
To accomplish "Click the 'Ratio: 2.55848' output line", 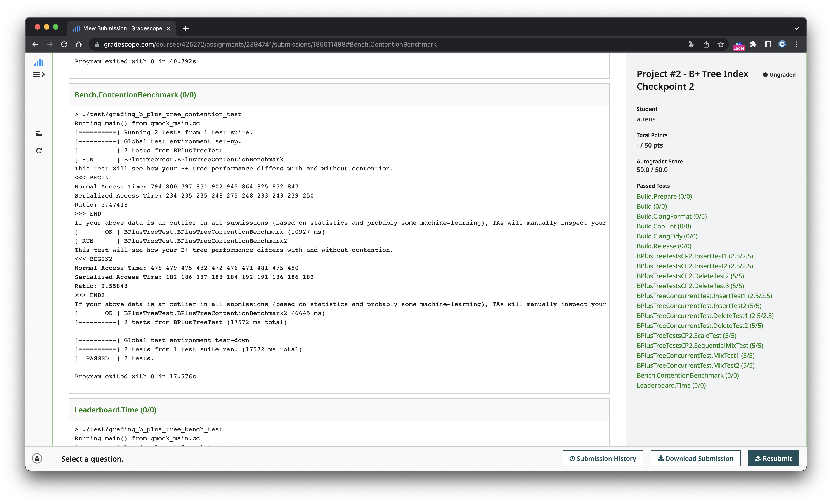I will pos(101,286).
